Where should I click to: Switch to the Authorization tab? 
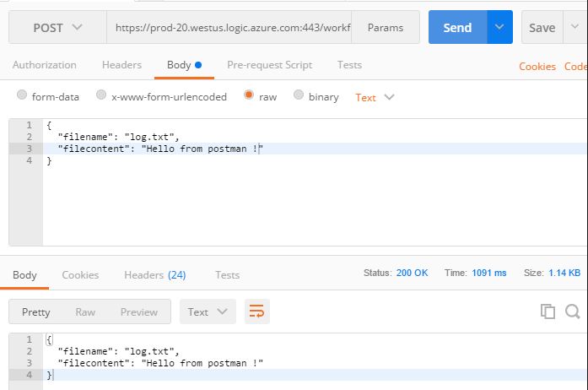44,65
